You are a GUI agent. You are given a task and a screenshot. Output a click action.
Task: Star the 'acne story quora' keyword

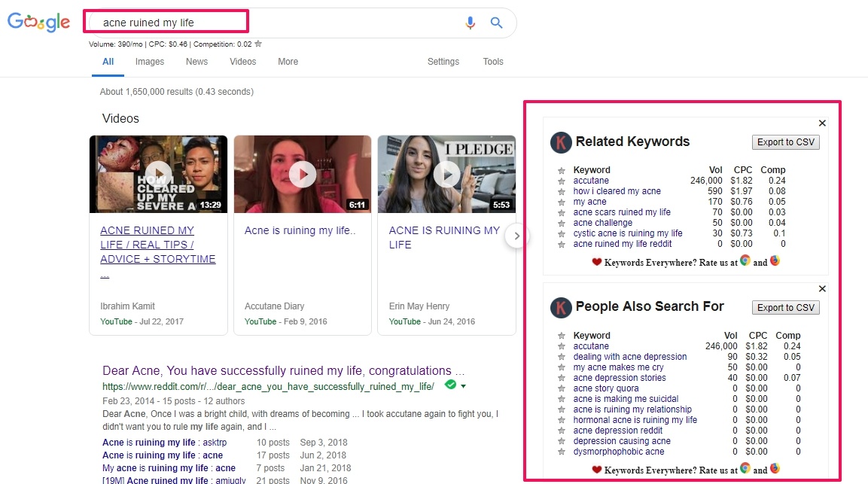point(562,388)
